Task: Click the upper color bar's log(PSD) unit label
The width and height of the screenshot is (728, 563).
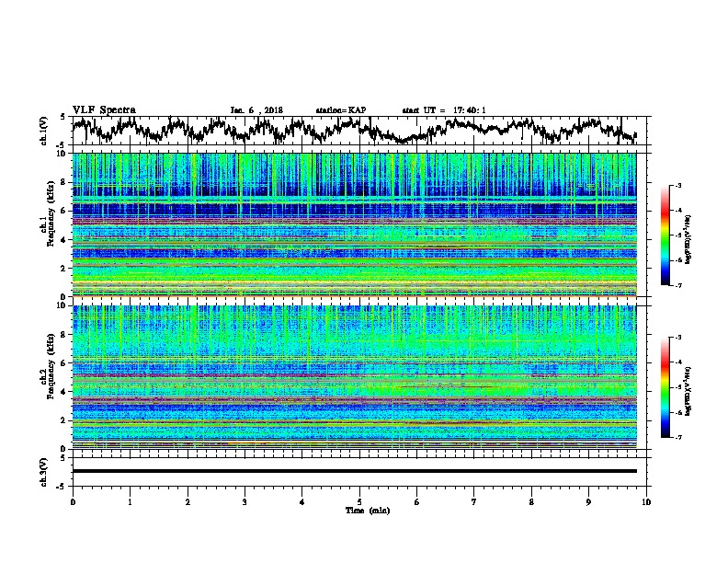Action: coord(688,240)
